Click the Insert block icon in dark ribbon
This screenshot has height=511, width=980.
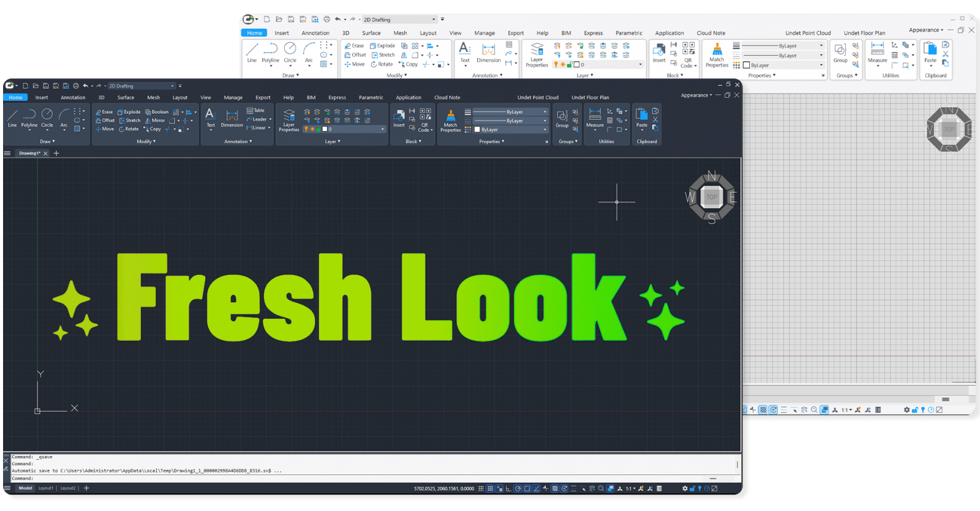coord(399,117)
